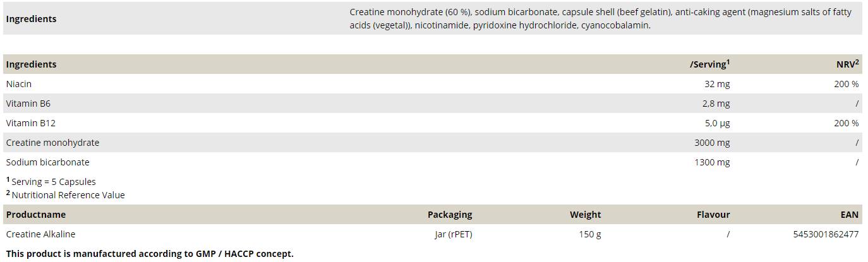Click the Productname column header

(x=36, y=215)
